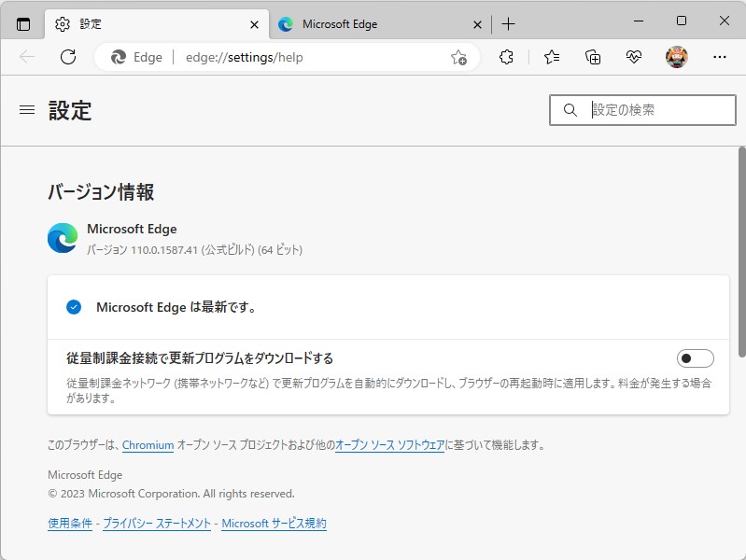Open the プライバシー ステートメント link
Screen dimensions: 746x560
tap(157, 523)
